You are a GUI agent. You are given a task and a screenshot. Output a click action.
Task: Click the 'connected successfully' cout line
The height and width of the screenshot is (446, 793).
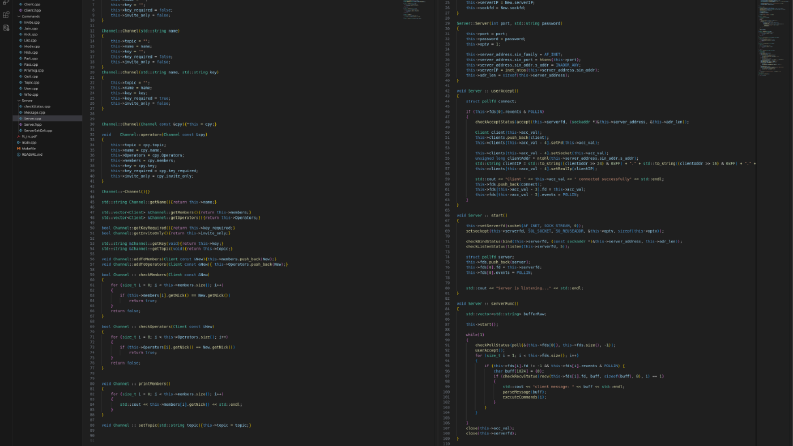tap(569, 179)
